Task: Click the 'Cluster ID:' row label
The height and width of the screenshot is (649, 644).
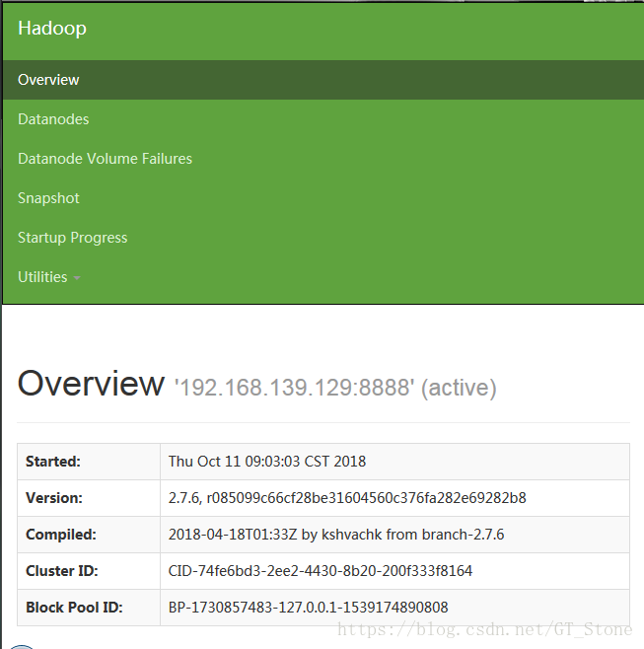Action: tap(62, 571)
